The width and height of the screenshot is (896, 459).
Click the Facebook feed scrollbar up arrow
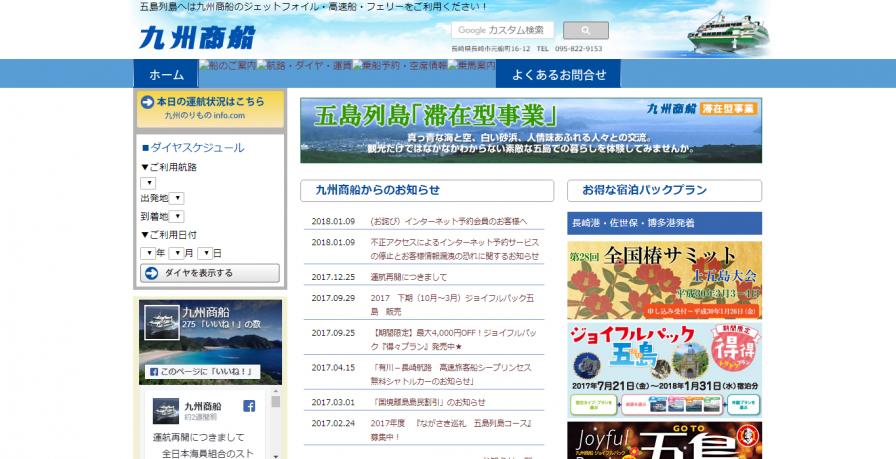[x=275, y=392]
